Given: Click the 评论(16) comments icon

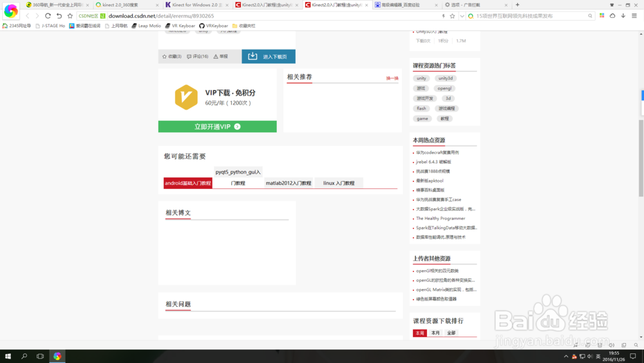Looking at the screenshot, I should [x=189, y=56].
